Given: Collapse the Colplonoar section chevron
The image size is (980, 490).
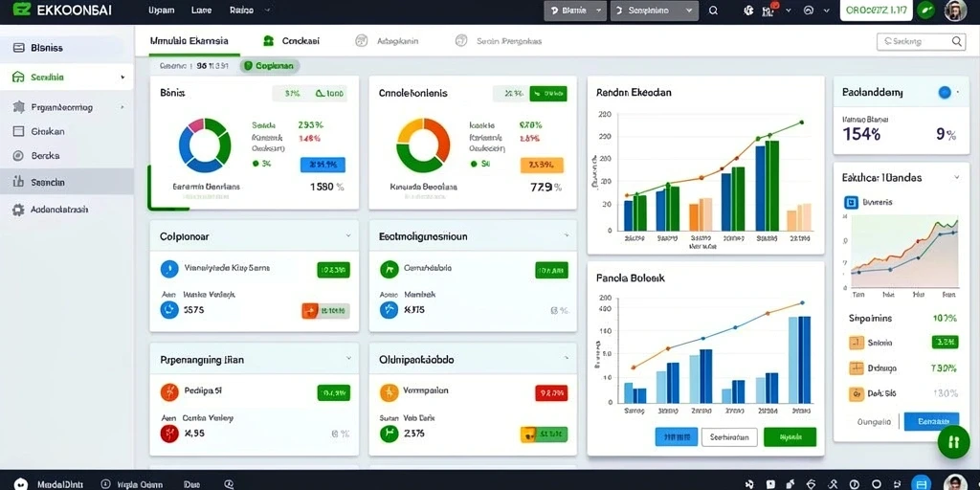Looking at the screenshot, I should [348, 236].
